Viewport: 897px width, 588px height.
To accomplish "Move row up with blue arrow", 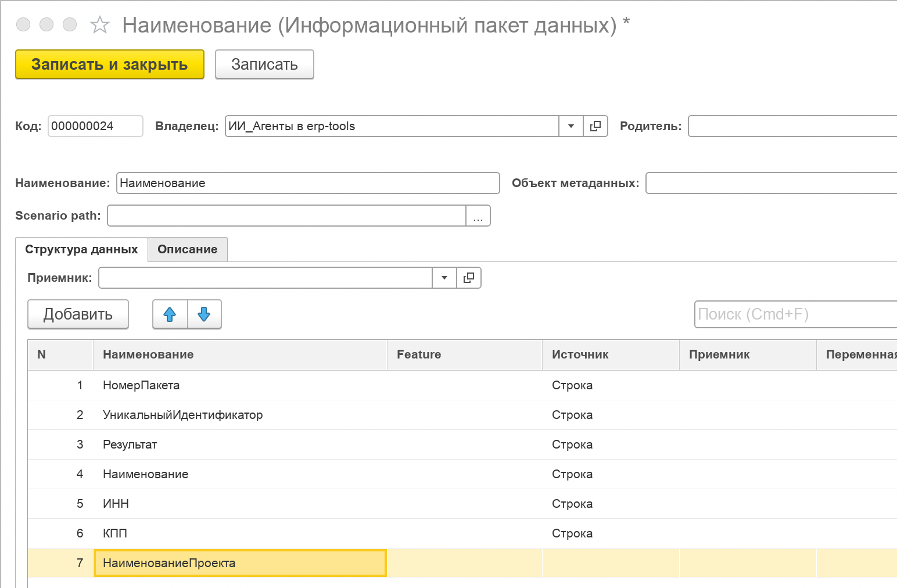I will pyautogui.click(x=170, y=314).
